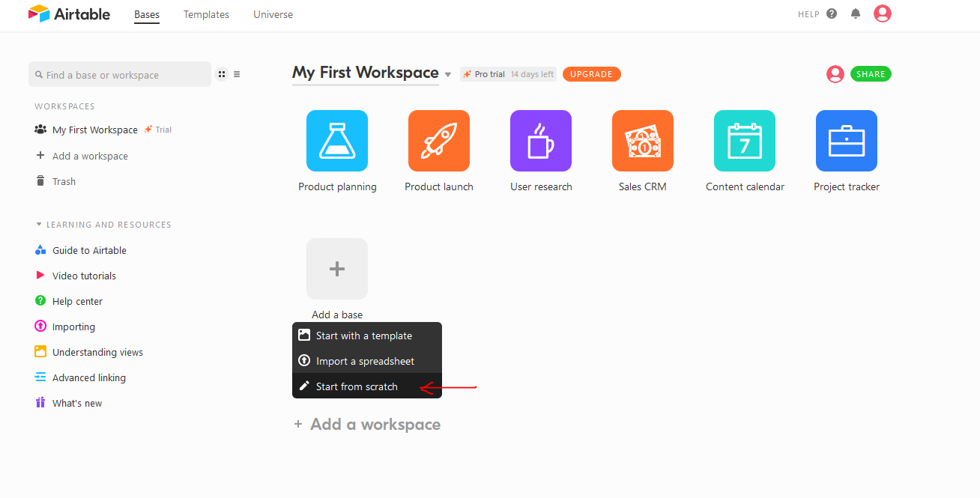980x498 pixels.
Task: Click the Video tutorials play icon
Action: (x=40, y=276)
